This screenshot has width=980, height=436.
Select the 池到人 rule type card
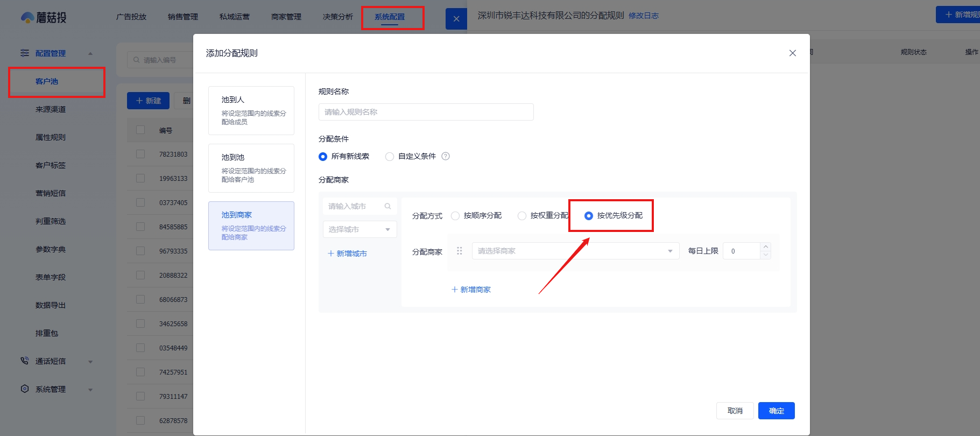coord(251,110)
